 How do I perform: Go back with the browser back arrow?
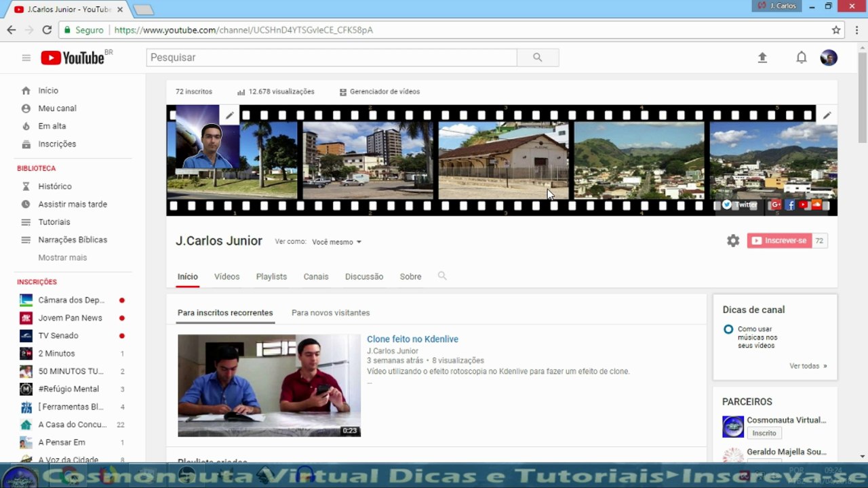point(12,30)
